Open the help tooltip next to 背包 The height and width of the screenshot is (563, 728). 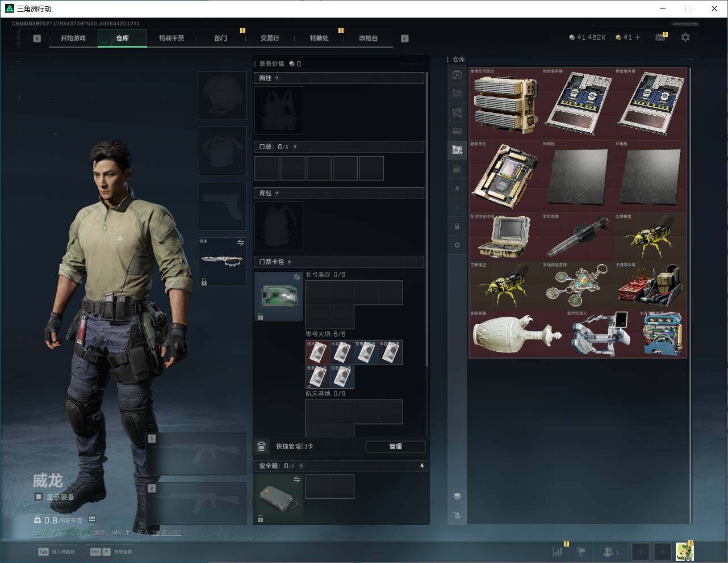coord(277,194)
